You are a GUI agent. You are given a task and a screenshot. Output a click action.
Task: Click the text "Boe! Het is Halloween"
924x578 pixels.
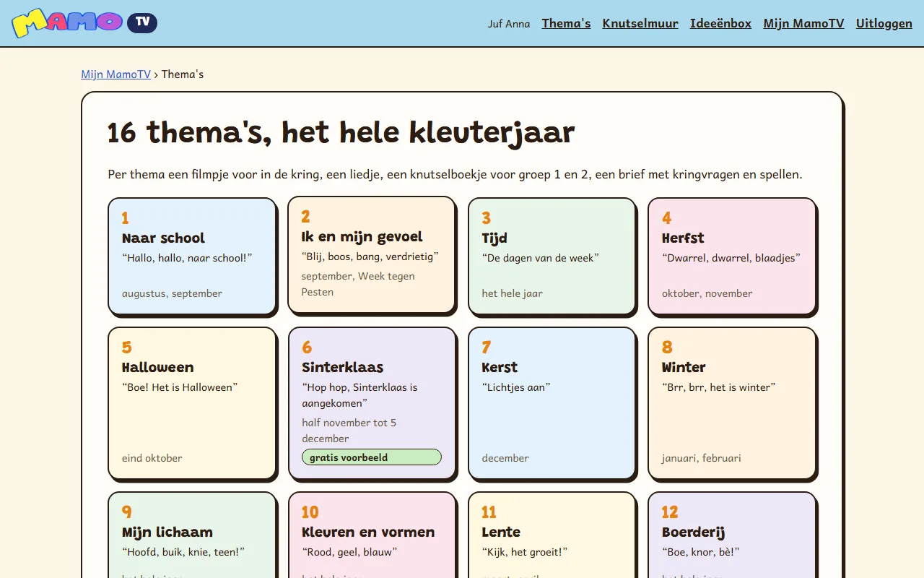tap(180, 387)
